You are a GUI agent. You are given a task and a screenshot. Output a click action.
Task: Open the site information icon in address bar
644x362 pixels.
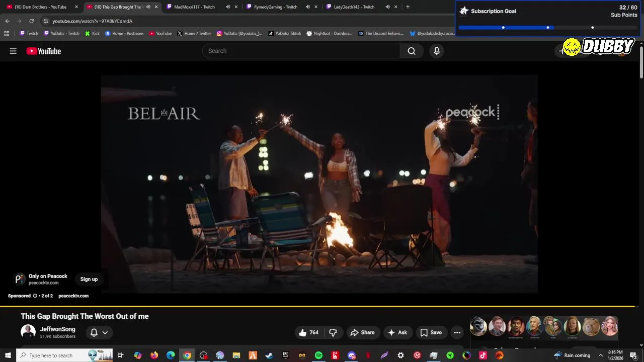pos(46,21)
